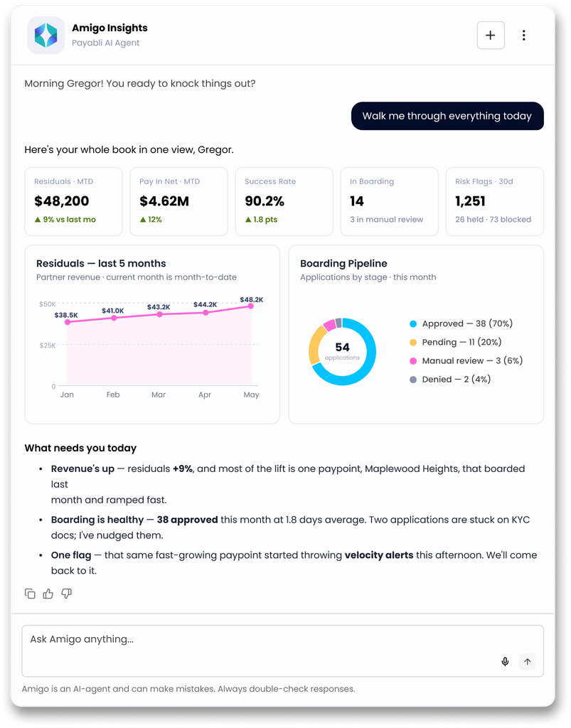Click '26 held · 73 blocked' text

click(x=493, y=220)
